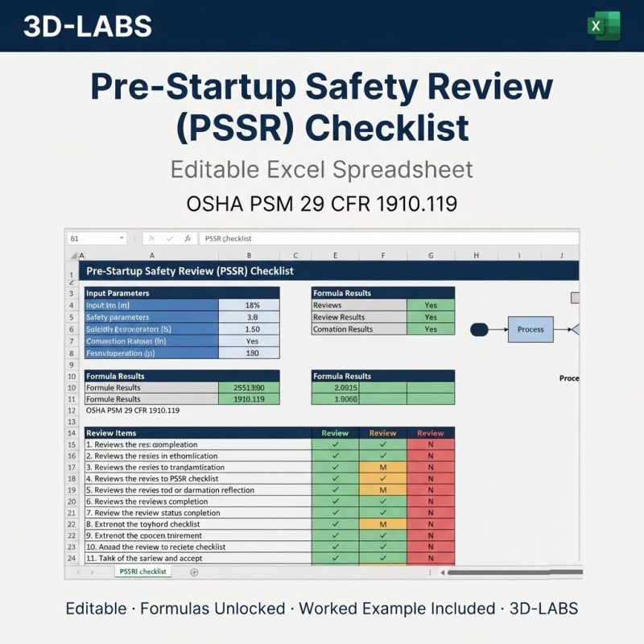
Task: Select column B header
Action: click(x=249, y=255)
